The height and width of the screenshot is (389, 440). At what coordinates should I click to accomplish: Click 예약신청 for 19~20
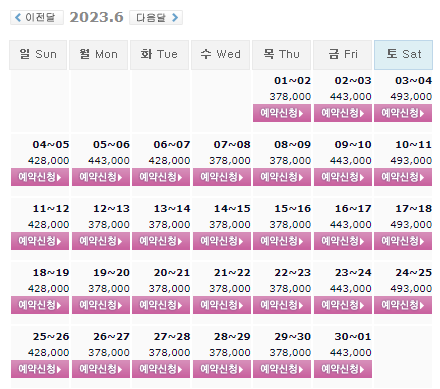click(101, 305)
